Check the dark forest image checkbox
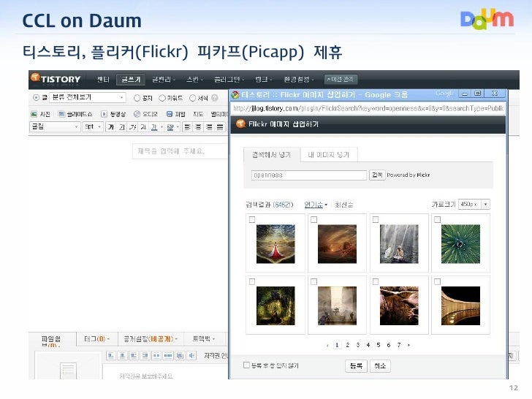The image size is (532, 399). point(252,281)
